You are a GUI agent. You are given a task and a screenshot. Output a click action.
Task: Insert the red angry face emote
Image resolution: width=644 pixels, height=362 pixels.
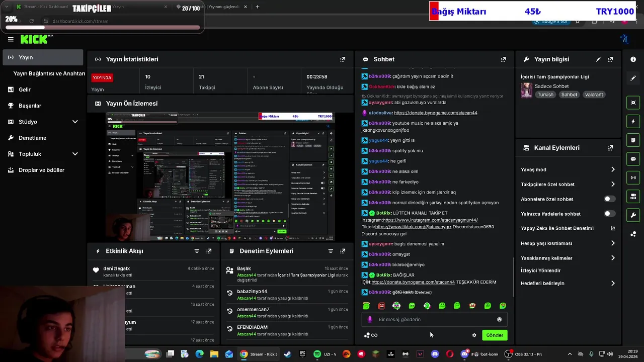pos(381,305)
